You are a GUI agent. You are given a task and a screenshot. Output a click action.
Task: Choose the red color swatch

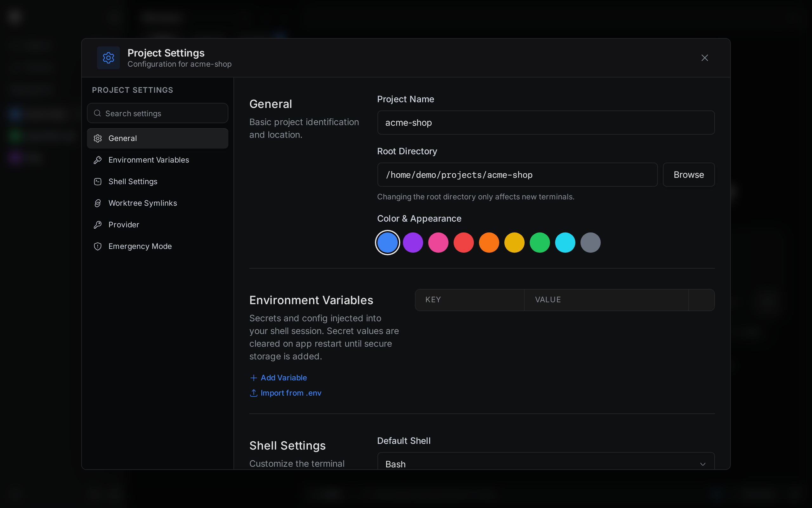(464, 243)
